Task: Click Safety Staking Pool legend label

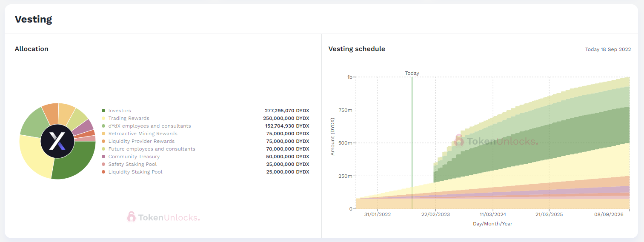Action: point(132,164)
